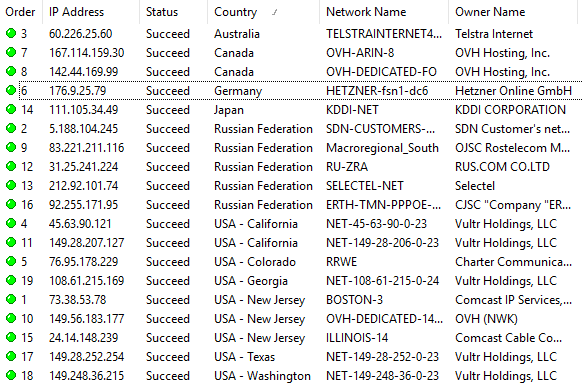Screen dimensions: 582x386
Task: Sort list by Order column
Action: click(21, 12)
